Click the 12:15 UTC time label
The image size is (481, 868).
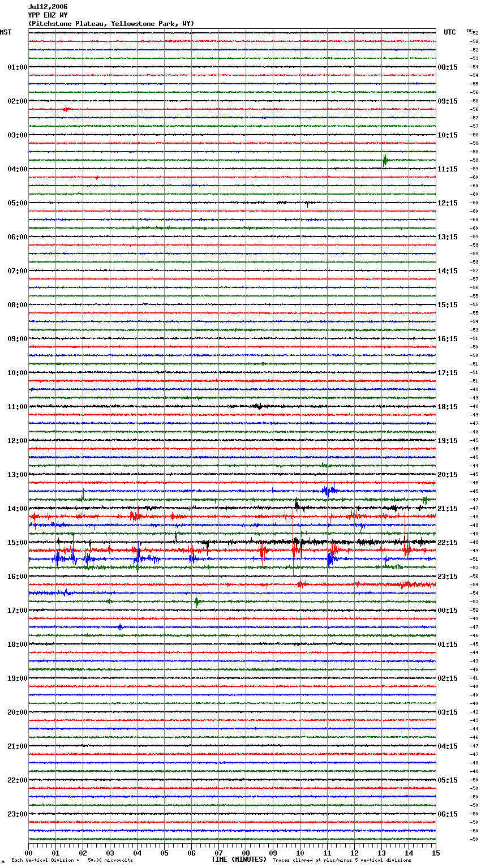click(448, 203)
